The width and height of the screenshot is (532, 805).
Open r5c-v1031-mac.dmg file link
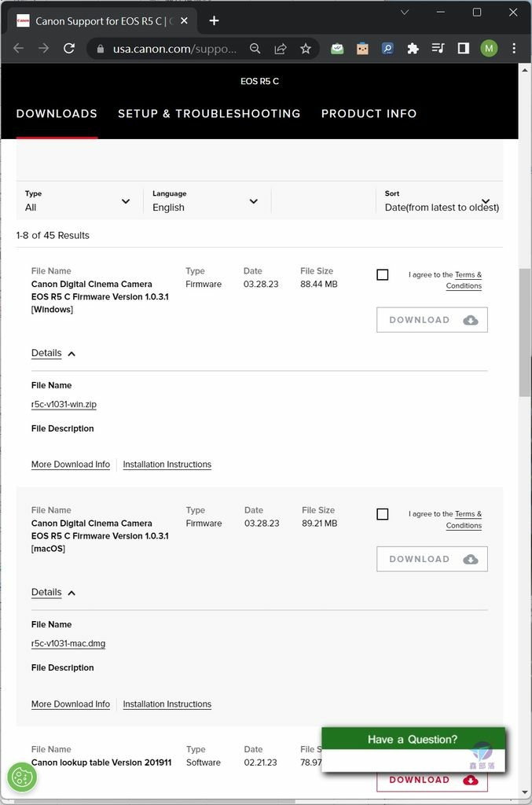68,643
